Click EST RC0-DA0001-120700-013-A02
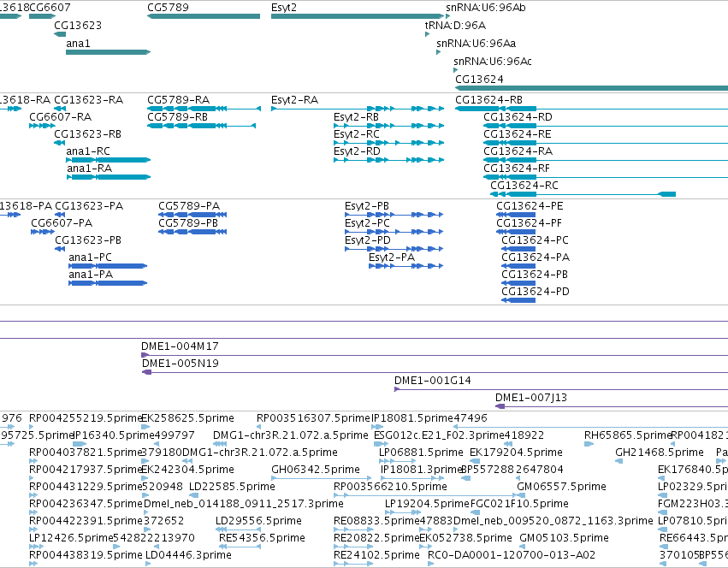Image resolution: width=728 pixels, height=568 pixels. click(x=512, y=555)
